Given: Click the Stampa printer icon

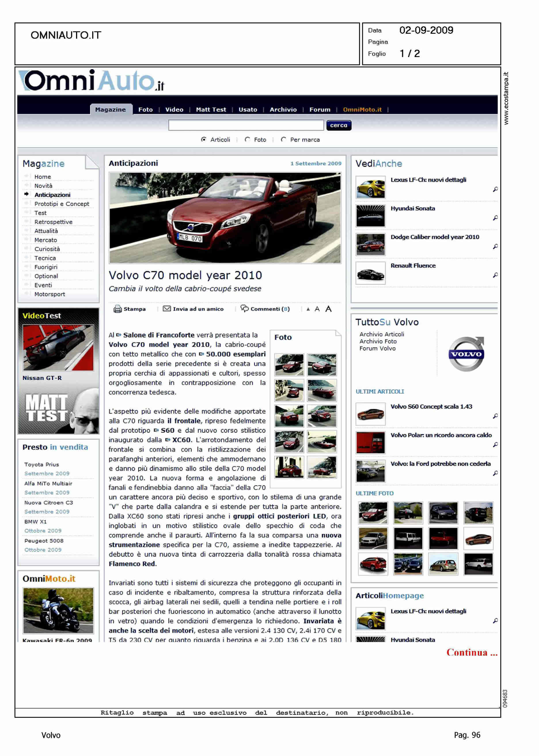Looking at the screenshot, I should tap(117, 309).
